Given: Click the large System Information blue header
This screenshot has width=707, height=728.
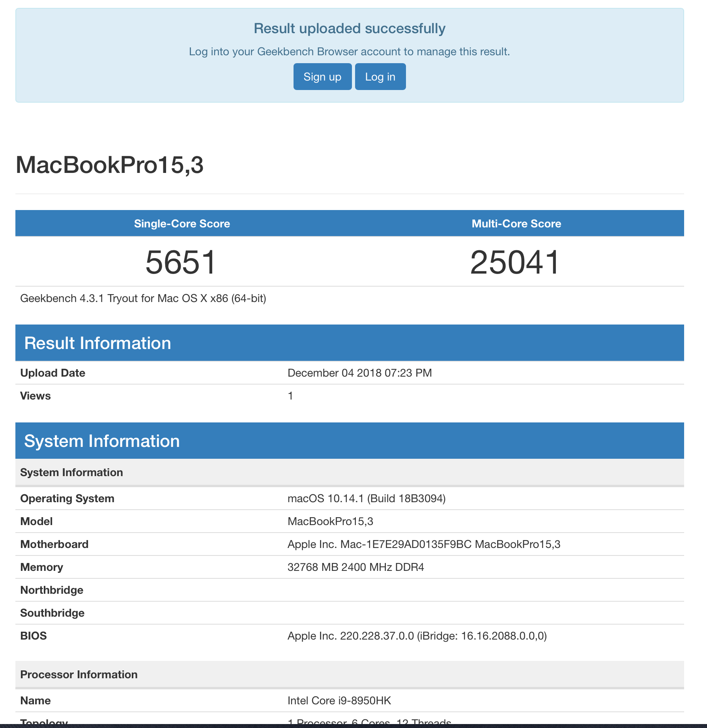Looking at the screenshot, I should coord(350,441).
